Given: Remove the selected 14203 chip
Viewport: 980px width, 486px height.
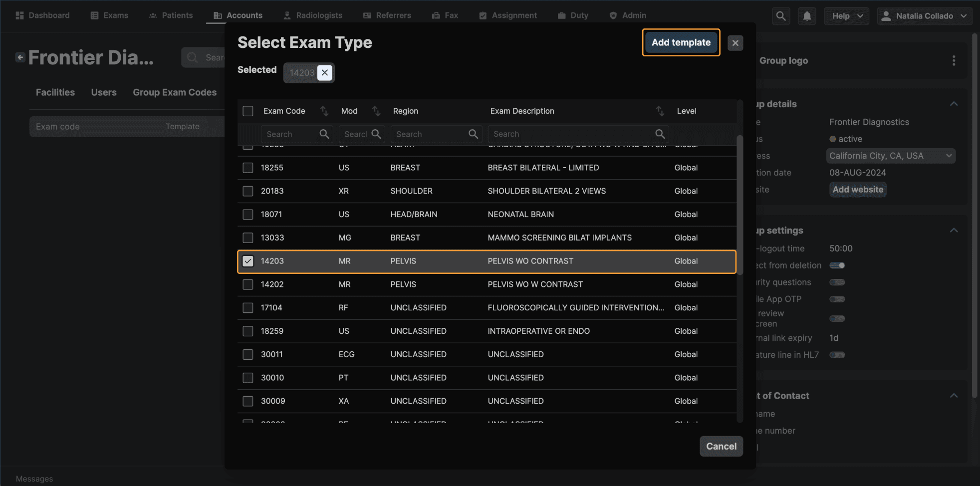Looking at the screenshot, I should (x=325, y=73).
